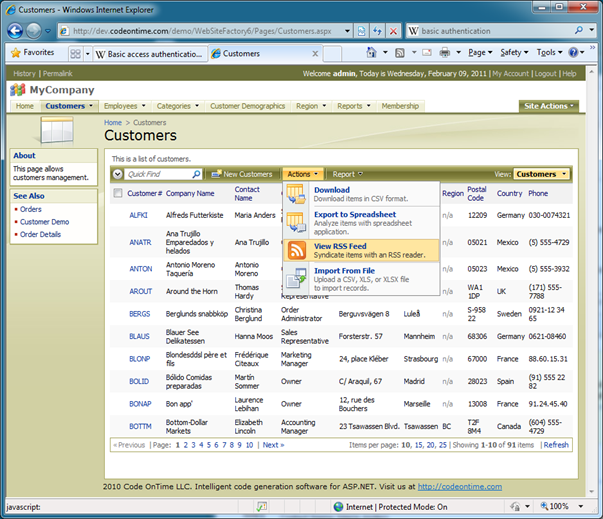Click the page scrollbar down arrow

click(591, 492)
